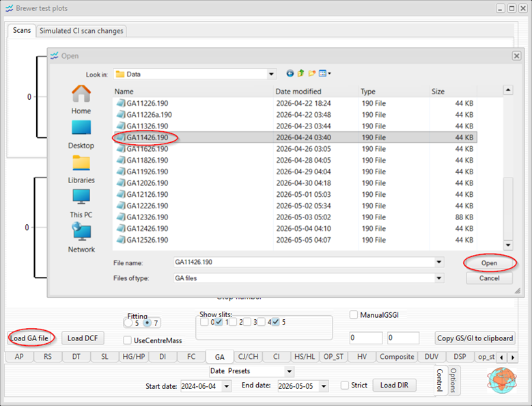Expand the File name dropdown

(x=438, y=262)
